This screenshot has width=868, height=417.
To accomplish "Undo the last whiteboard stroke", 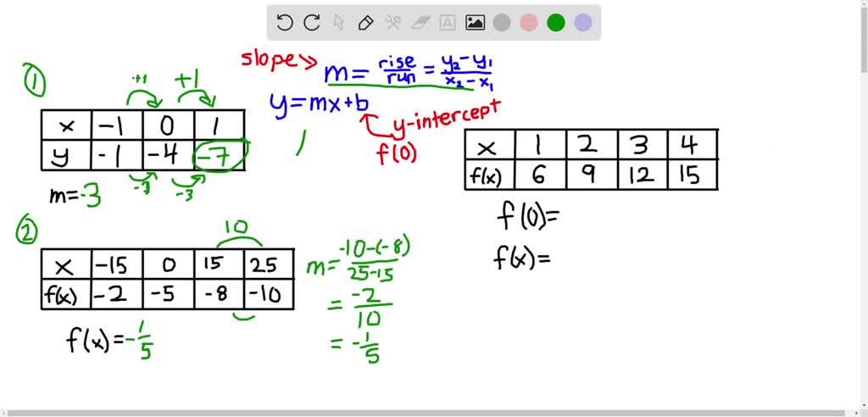I will 284,23.
